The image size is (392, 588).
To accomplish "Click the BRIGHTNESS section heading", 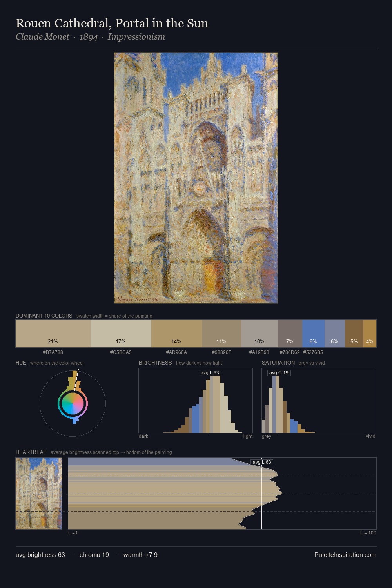I will [155, 363].
